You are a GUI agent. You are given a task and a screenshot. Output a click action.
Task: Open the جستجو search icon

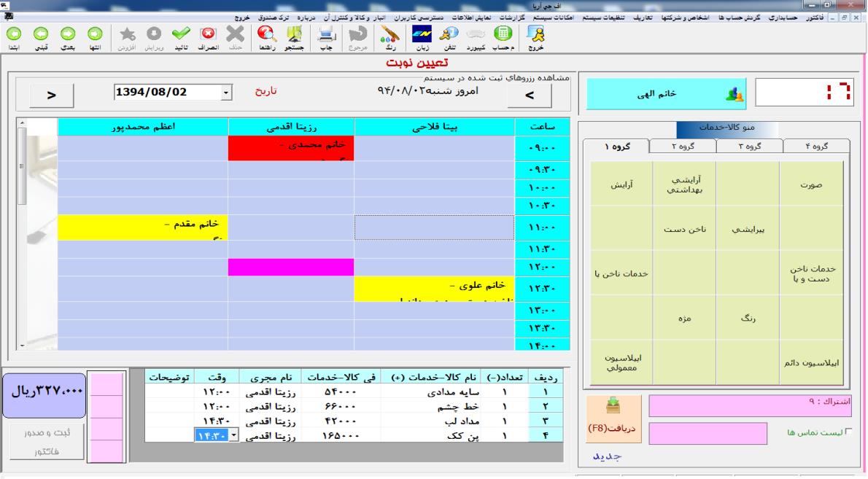point(295,35)
